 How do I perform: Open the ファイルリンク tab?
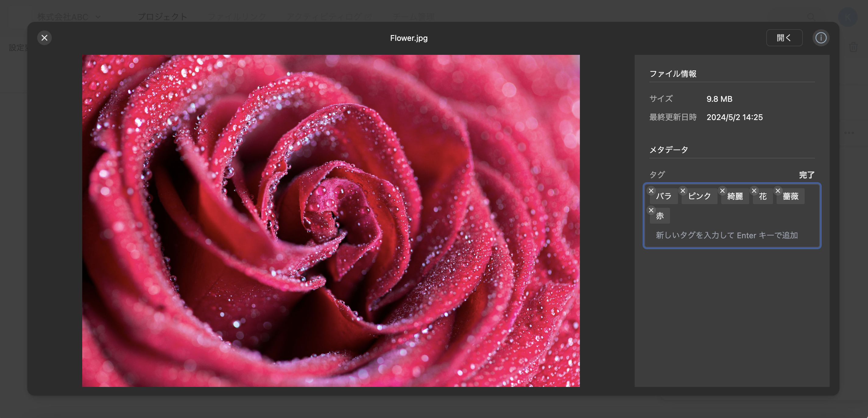tap(237, 16)
